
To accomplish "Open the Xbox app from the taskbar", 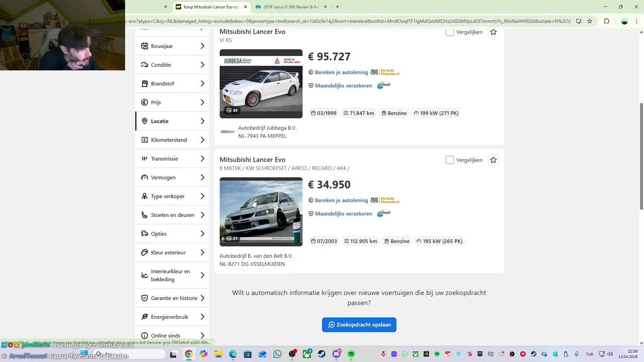I will coord(307,354).
